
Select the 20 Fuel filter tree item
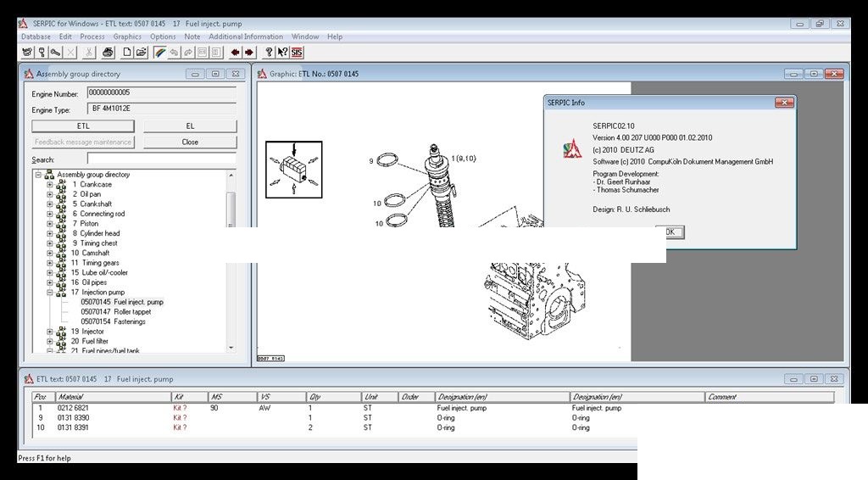[90, 341]
